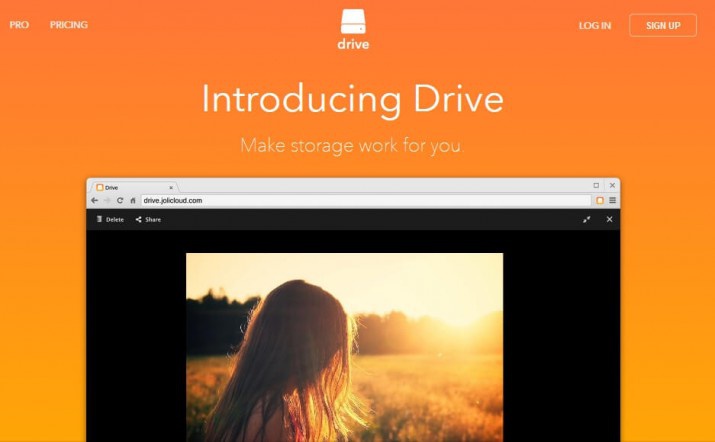Click the browser forward arrow
This screenshot has height=442, width=715.
pyautogui.click(x=107, y=200)
